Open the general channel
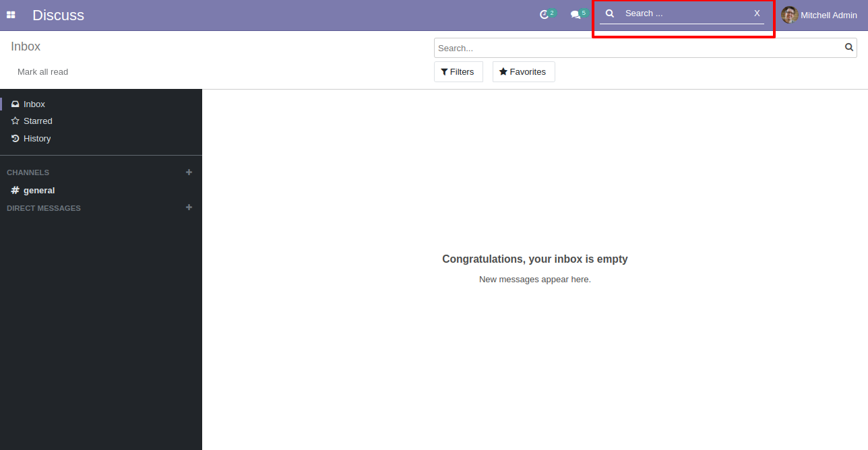 pyautogui.click(x=39, y=191)
